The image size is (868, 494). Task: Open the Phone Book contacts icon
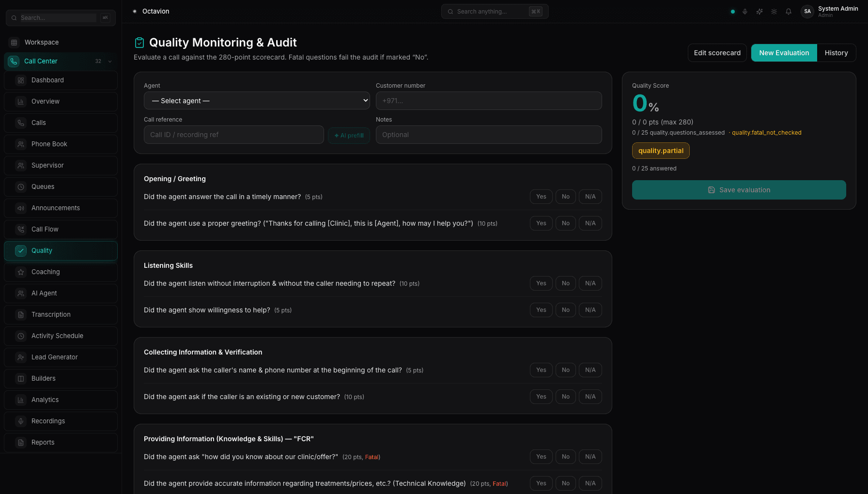tap(21, 144)
